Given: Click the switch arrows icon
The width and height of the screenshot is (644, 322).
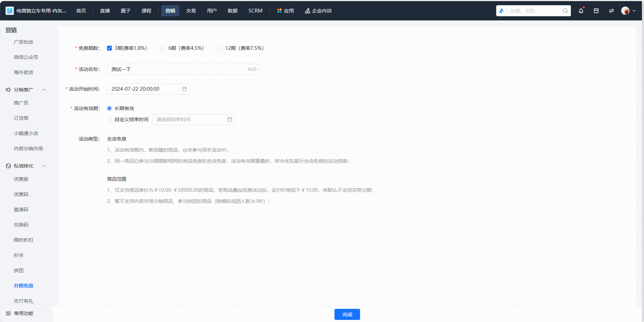Looking at the screenshot, I should [611, 11].
